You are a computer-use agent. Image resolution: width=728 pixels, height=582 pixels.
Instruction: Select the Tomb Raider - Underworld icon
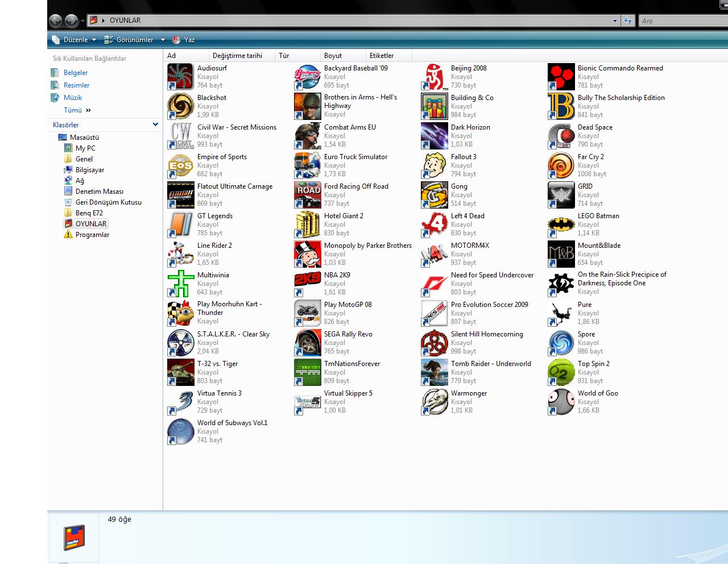pos(435,372)
